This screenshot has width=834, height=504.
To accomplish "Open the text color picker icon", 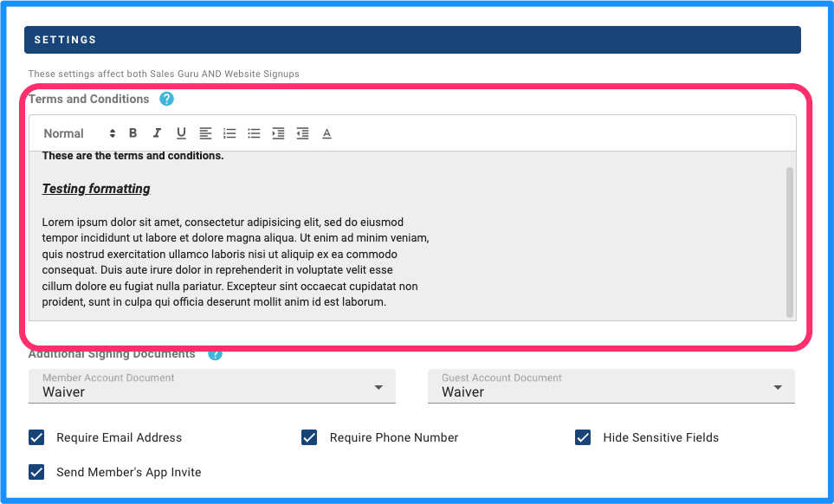I will (x=327, y=133).
